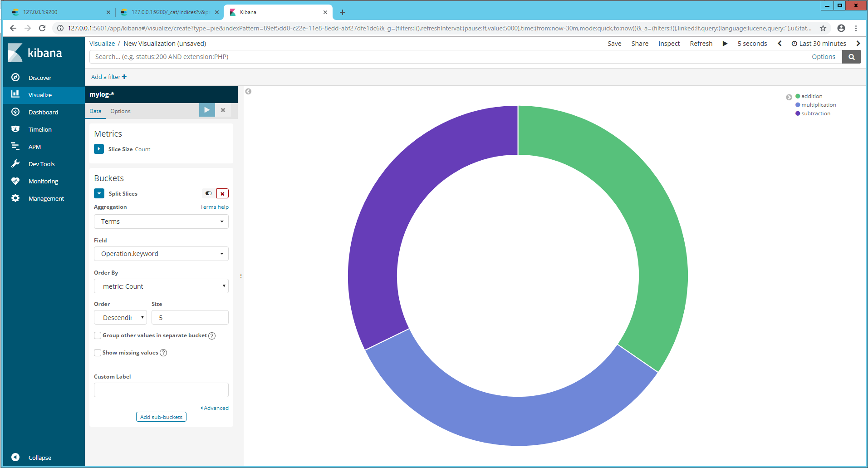Toggle the Split Slices enable switch
Viewport: 868px width, 468px height.
(208, 193)
